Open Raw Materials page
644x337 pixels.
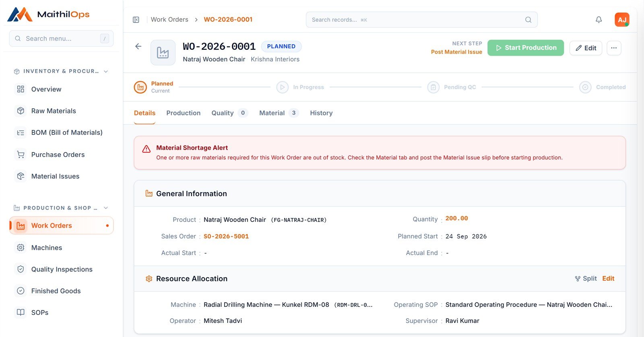[x=61, y=111]
